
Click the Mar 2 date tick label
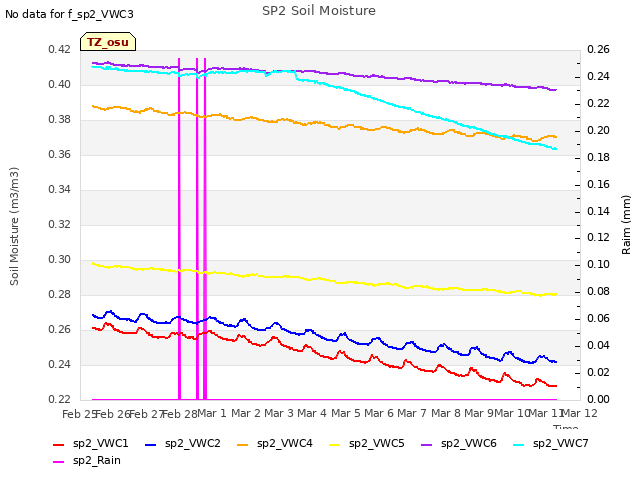point(246,414)
